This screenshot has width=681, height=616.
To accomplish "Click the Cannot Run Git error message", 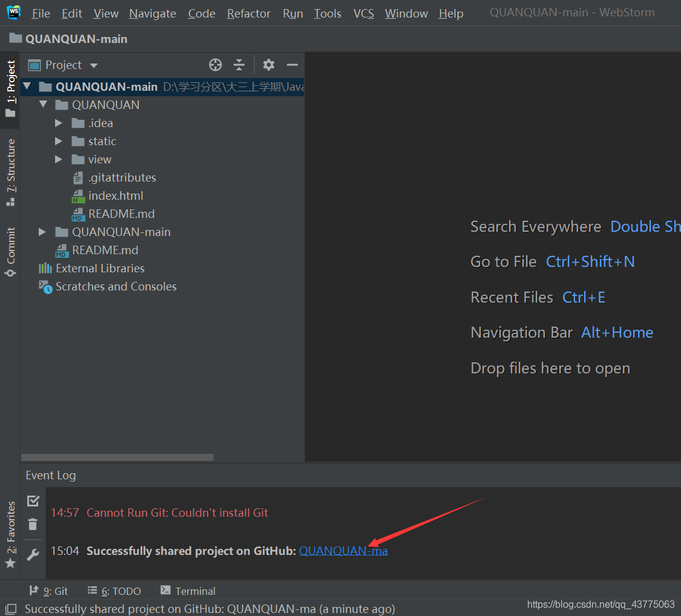I will click(x=177, y=513).
